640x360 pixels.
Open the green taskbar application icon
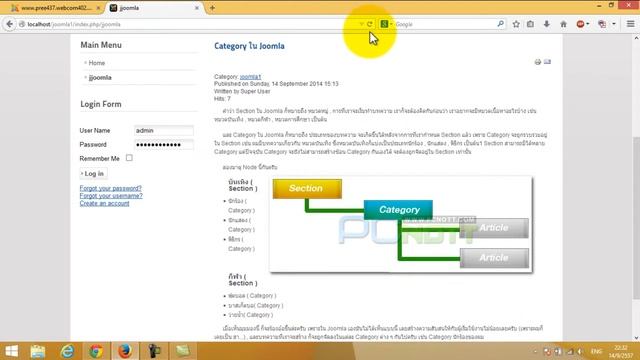183,351
